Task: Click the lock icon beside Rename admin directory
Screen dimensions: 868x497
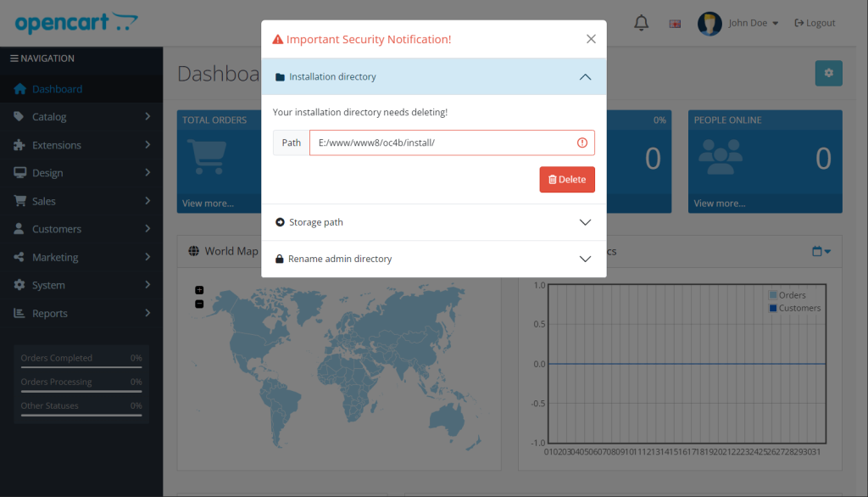Action: click(x=280, y=257)
